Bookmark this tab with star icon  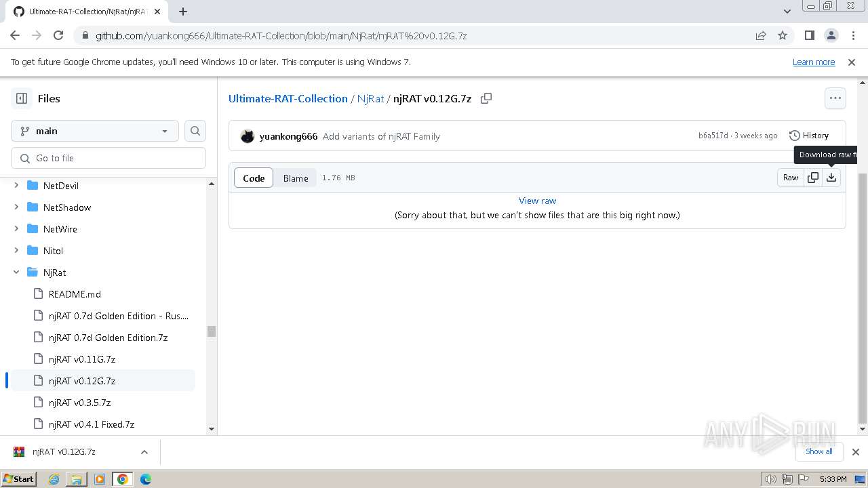[783, 35]
